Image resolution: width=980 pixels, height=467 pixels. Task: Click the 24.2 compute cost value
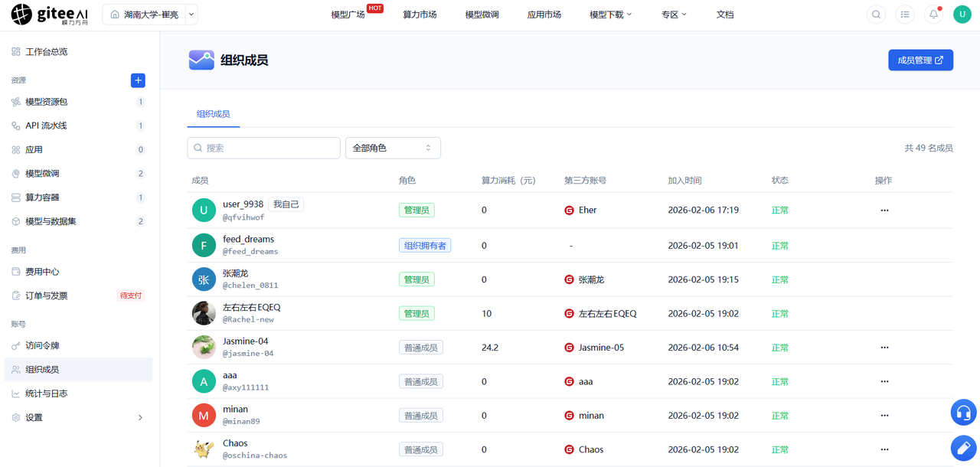tap(490, 348)
